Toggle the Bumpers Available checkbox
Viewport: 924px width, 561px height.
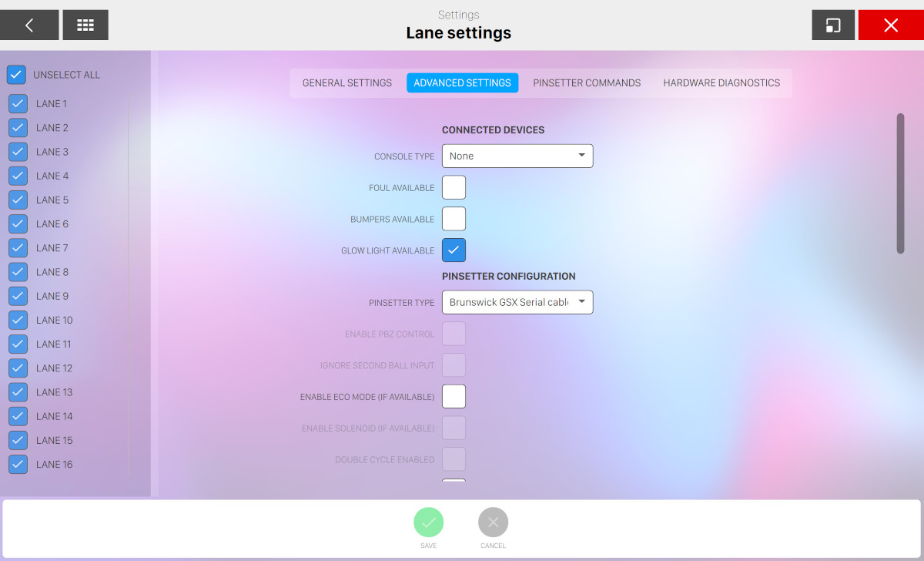pyautogui.click(x=454, y=219)
